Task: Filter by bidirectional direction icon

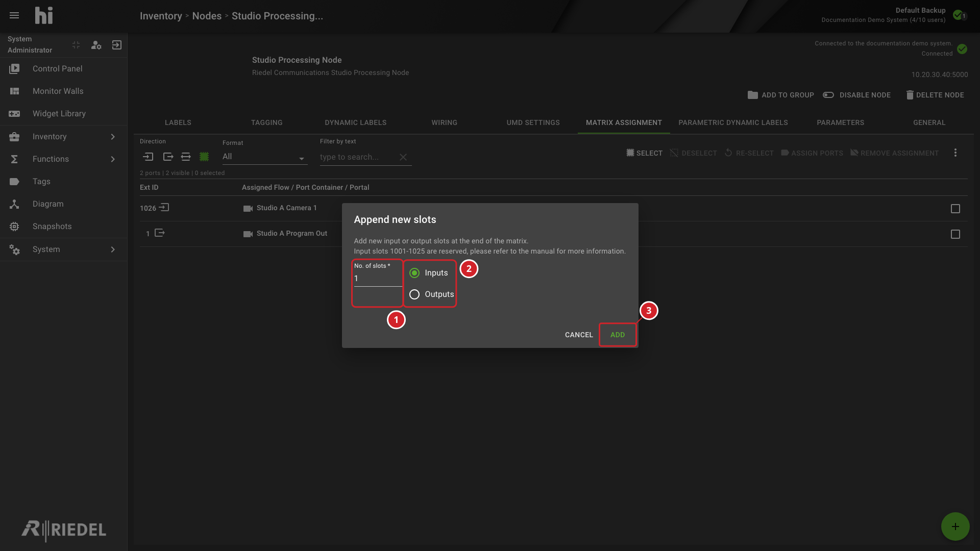Action: click(x=186, y=157)
